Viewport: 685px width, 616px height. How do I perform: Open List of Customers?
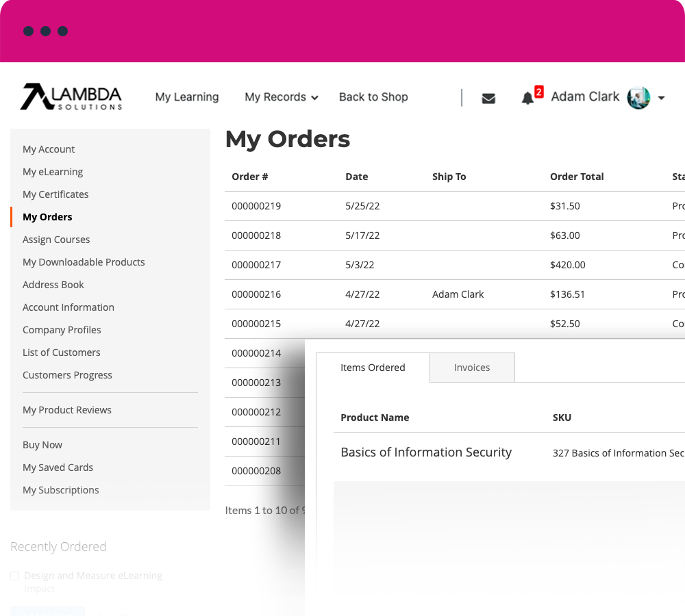click(x=62, y=352)
